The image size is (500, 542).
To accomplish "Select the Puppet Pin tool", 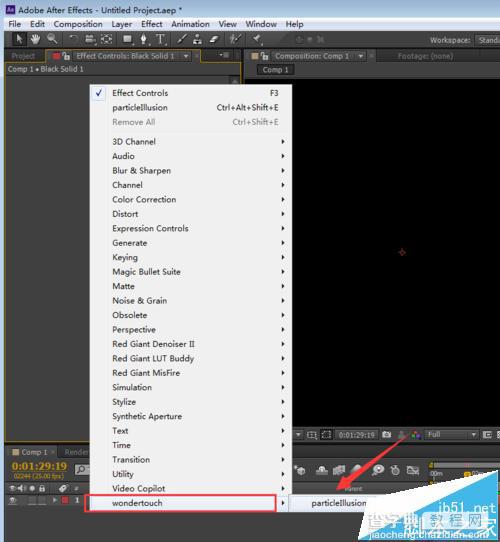I will 257,39.
